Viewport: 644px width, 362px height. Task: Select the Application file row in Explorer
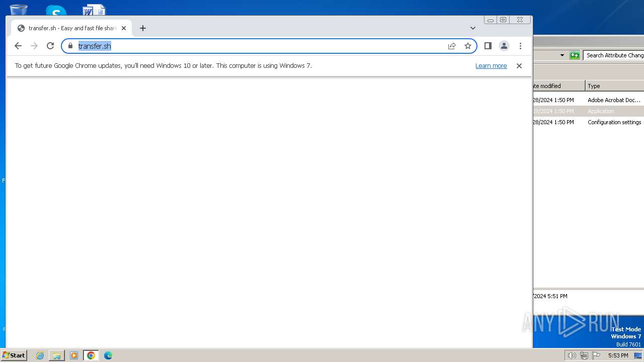coord(589,111)
